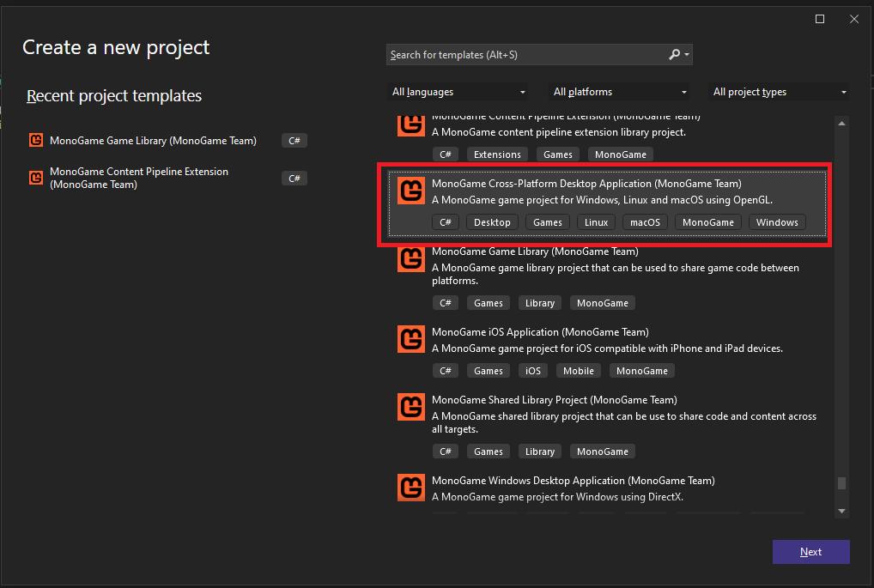Click the Content Pipeline Extension template icon in list
This screenshot has width=874, height=588.
pyautogui.click(x=410, y=126)
